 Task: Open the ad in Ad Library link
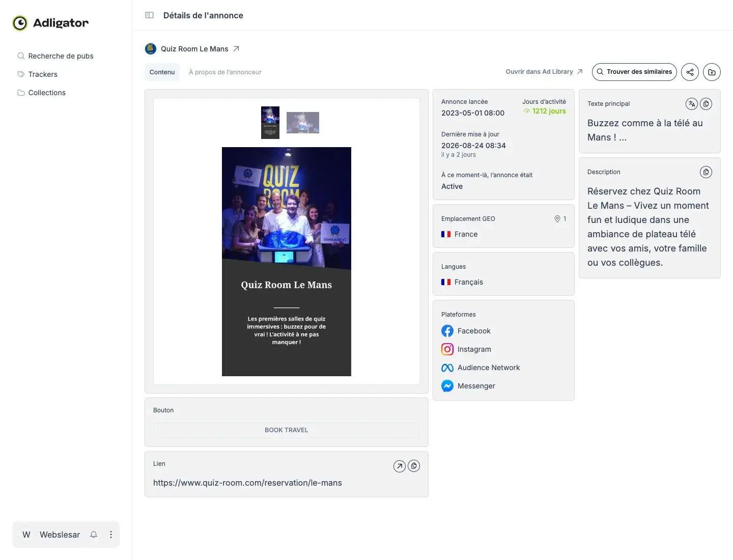point(544,72)
